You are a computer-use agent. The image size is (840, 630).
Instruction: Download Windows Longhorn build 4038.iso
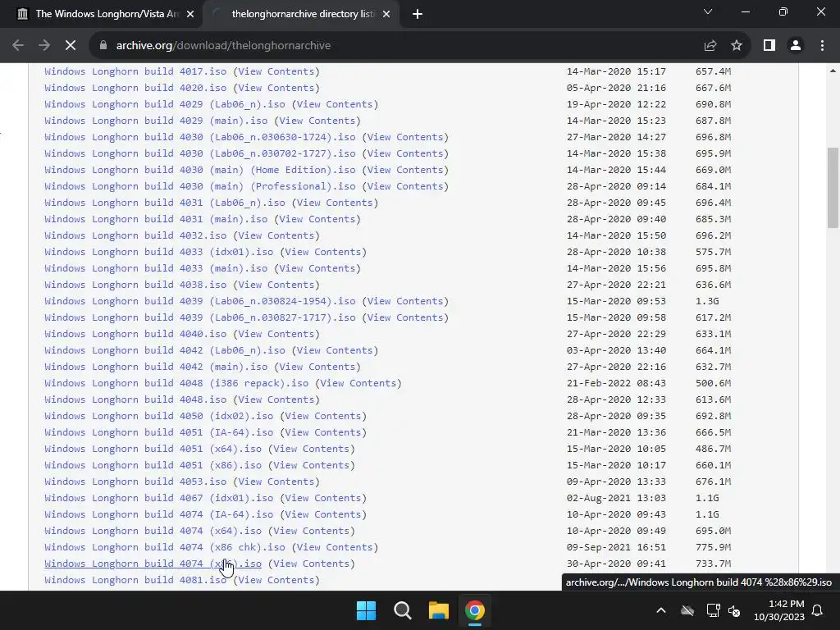[135, 285]
